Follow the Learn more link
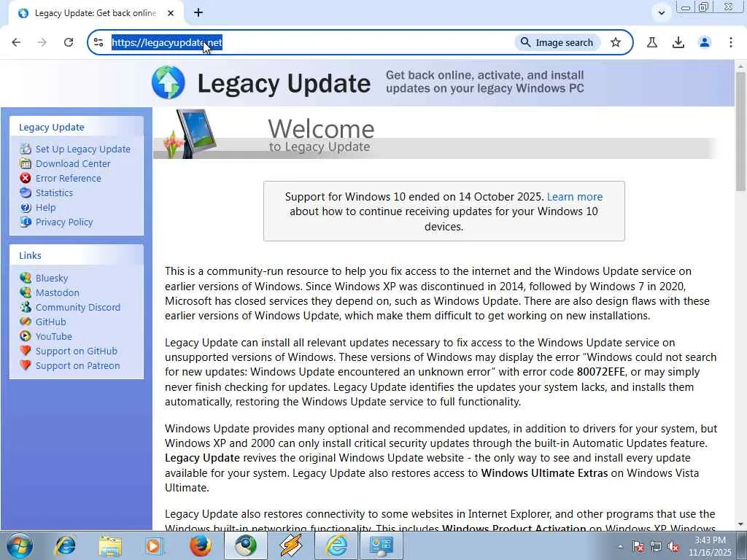Image resolution: width=747 pixels, height=560 pixels. (575, 197)
